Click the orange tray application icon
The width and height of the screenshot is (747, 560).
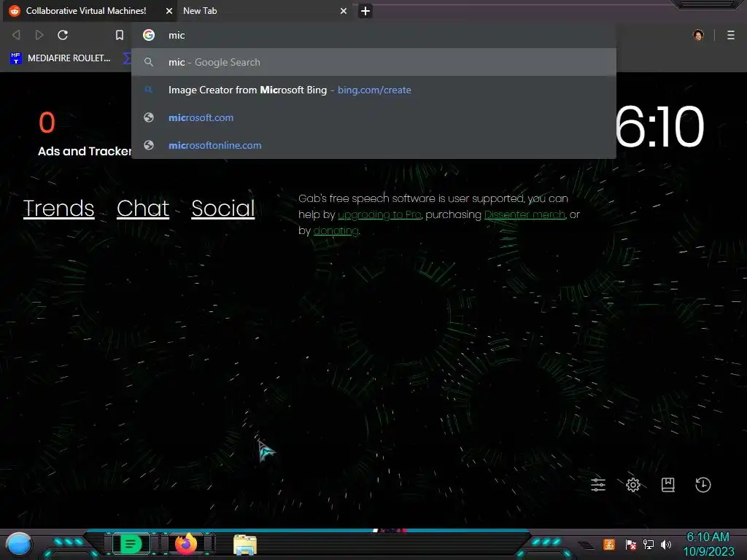tap(609, 544)
